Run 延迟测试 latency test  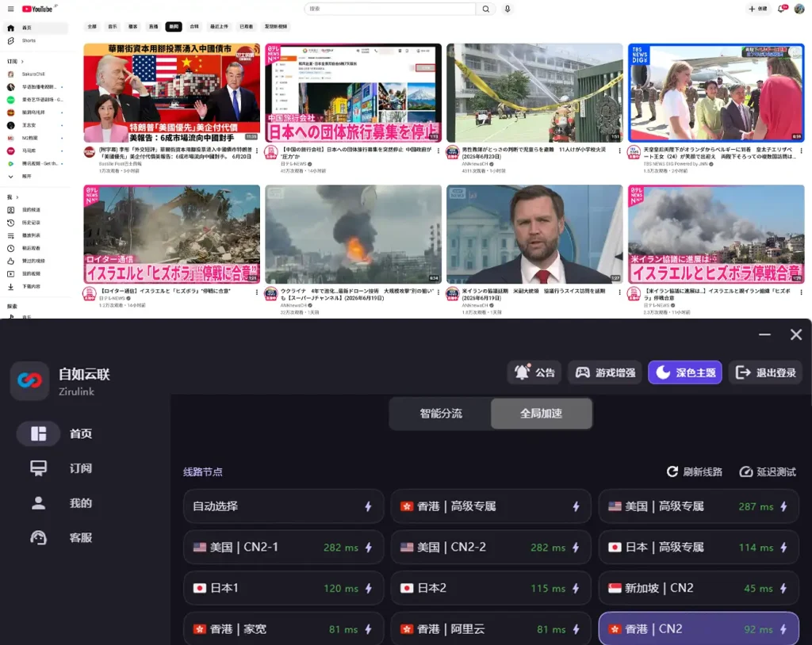[768, 471]
